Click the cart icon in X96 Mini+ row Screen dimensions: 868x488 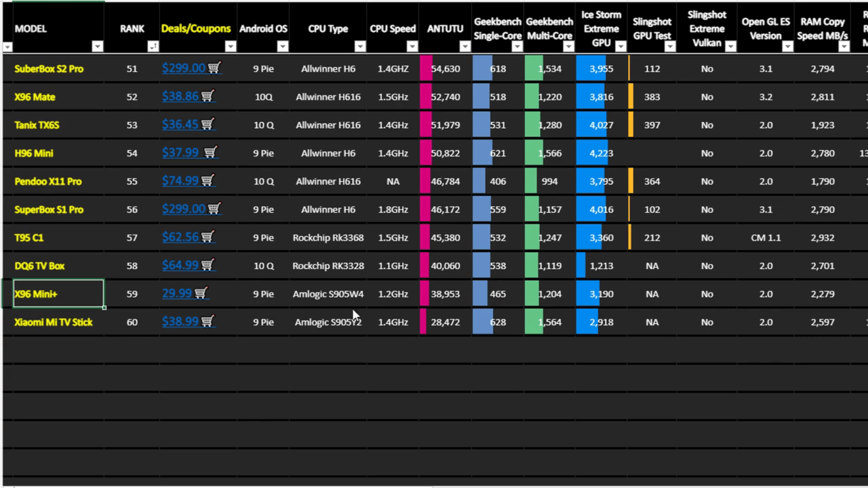coord(201,293)
